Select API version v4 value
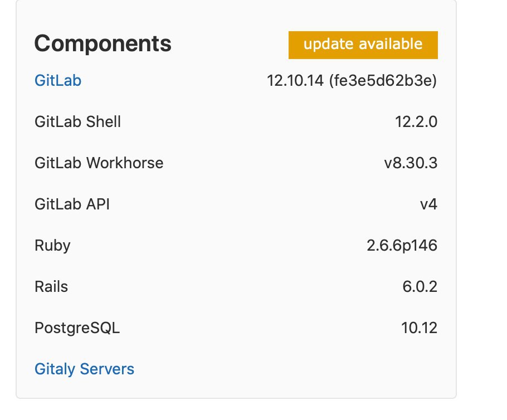 (429, 204)
